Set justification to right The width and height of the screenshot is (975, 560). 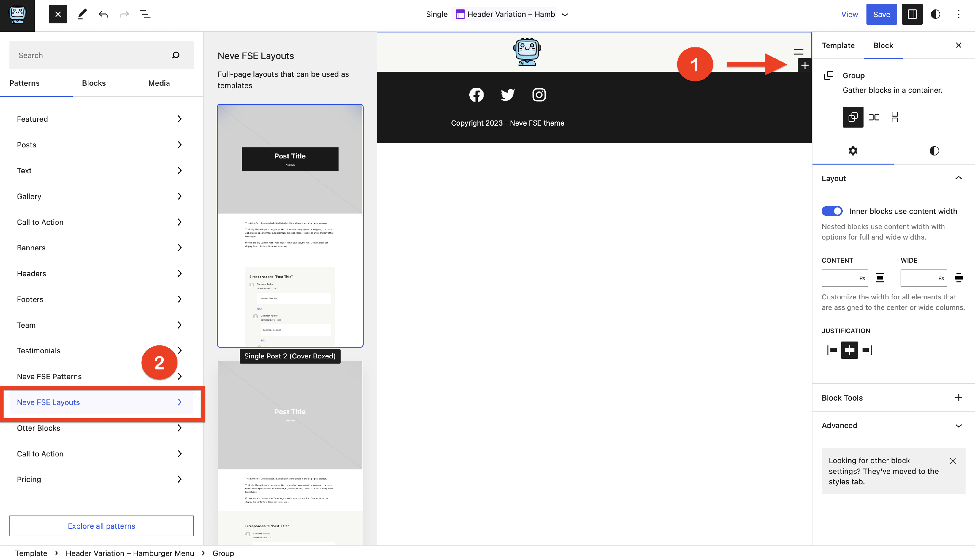[867, 350]
